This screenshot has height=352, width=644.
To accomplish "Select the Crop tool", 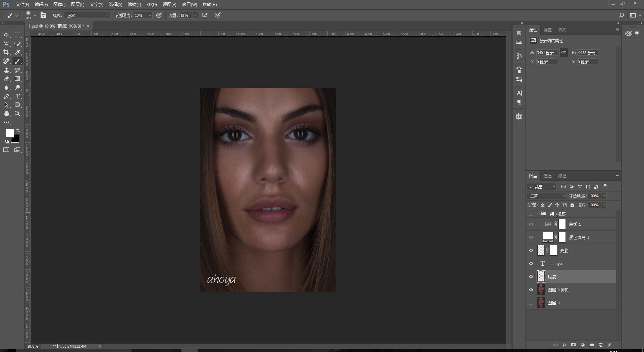I will 6,52.
